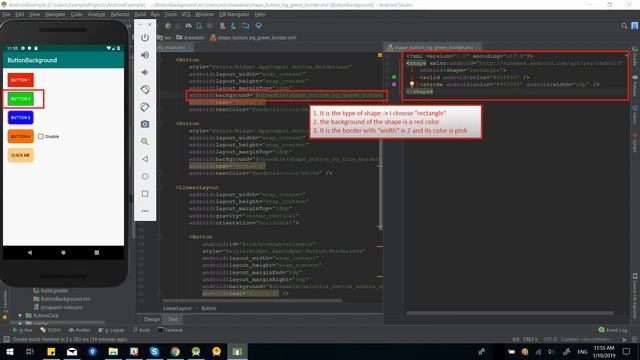Open emulator extended controls (three dots)

click(x=145, y=211)
